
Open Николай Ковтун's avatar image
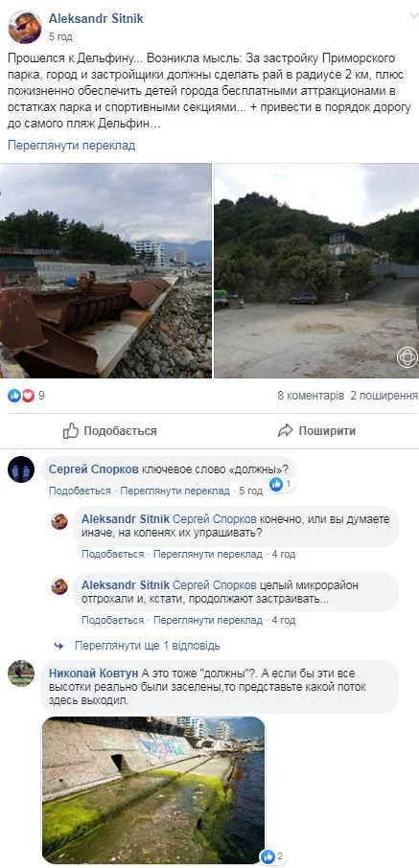pos(21,674)
